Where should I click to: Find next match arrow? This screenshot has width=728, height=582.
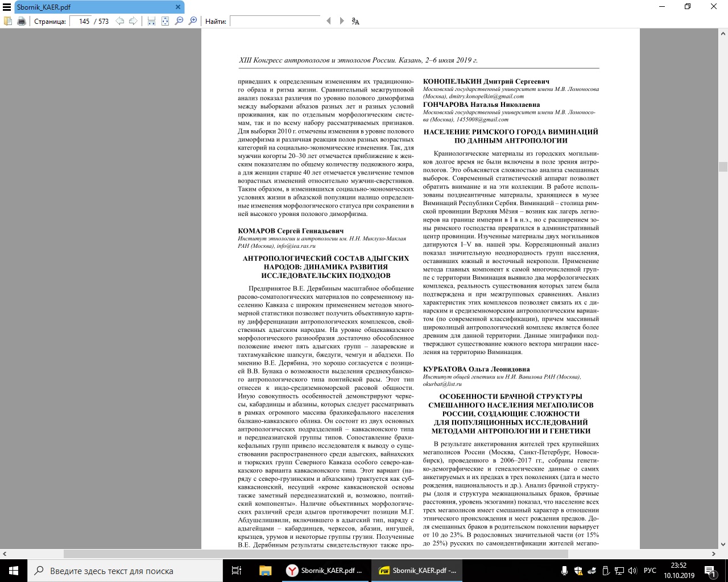[342, 21]
